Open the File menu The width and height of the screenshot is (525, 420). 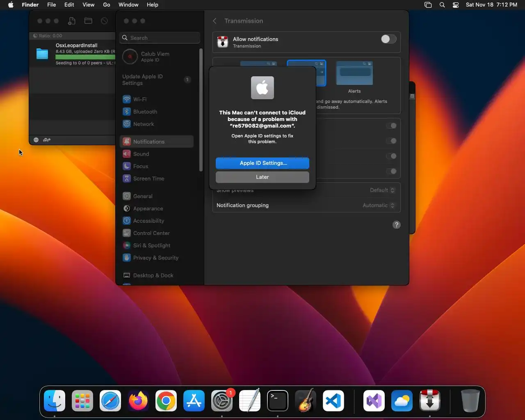click(x=52, y=5)
